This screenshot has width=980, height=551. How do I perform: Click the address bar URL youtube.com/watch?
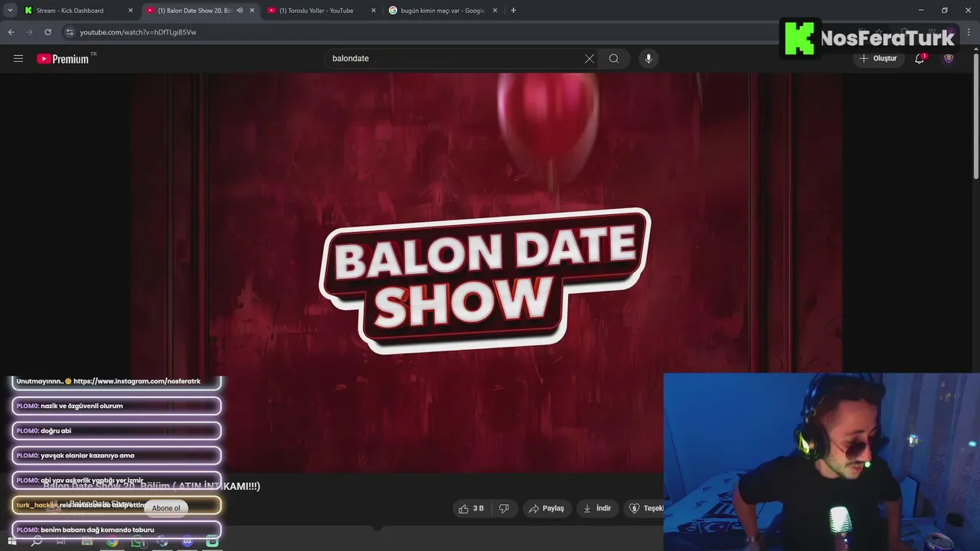point(138,32)
